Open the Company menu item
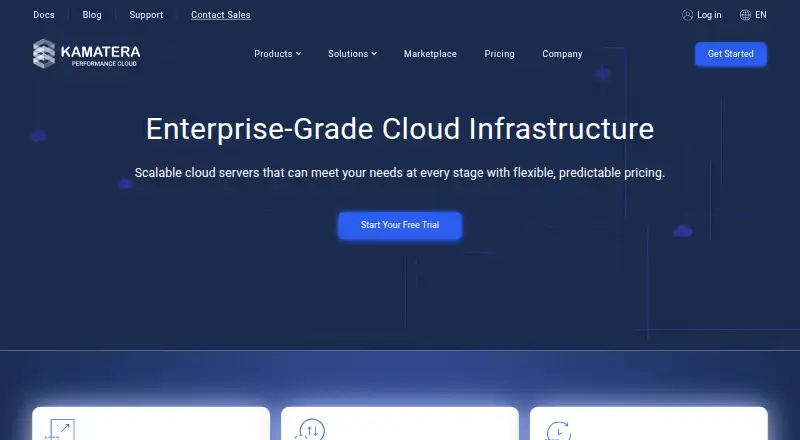The width and height of the screenshot is (800, 440). coord(562,54)
